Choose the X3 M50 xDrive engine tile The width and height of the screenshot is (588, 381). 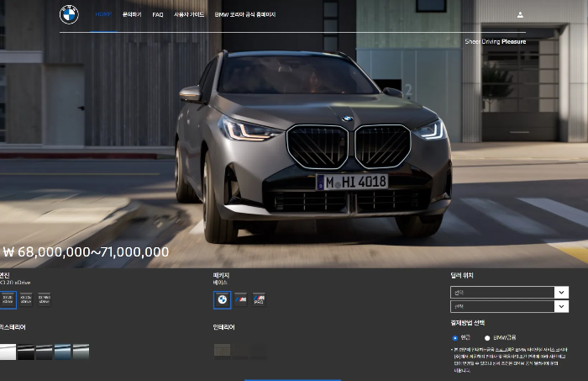click(x=45, y=299)
